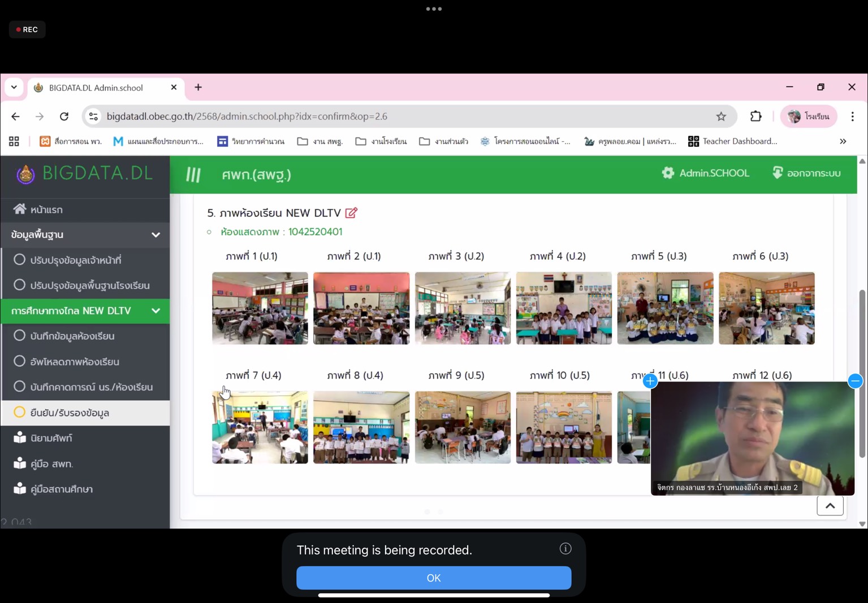The image size is (868, 603).
Task: Click the blue plus icon on video overlay
Action: [650, 381]
